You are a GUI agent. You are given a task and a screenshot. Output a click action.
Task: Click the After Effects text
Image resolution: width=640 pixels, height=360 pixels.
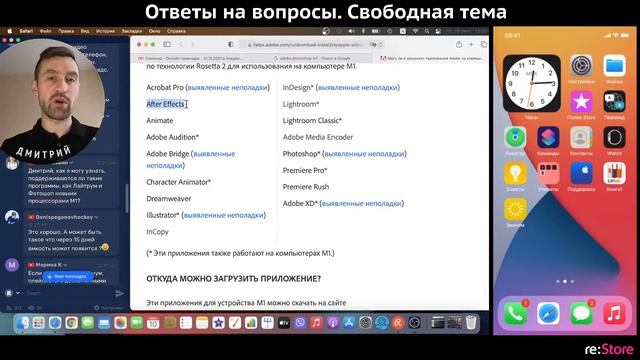point(165,104)
